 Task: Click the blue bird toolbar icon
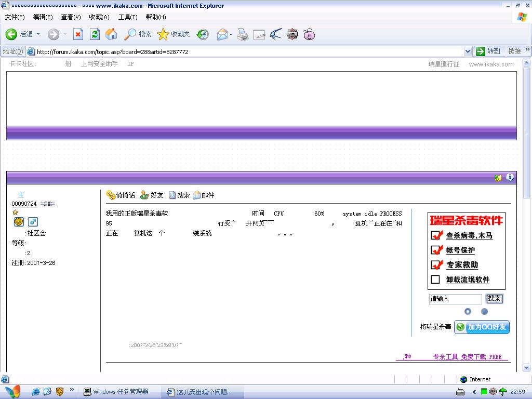pos(275,34)
